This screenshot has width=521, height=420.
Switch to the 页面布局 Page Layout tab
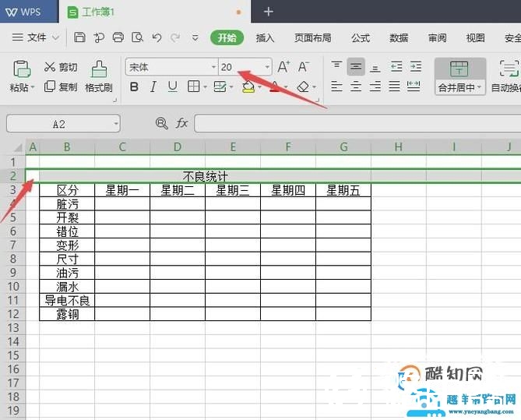pos(312,38)
